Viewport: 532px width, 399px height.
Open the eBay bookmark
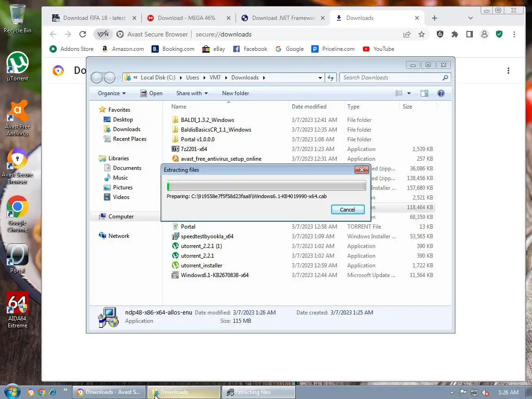click(214, 49)
